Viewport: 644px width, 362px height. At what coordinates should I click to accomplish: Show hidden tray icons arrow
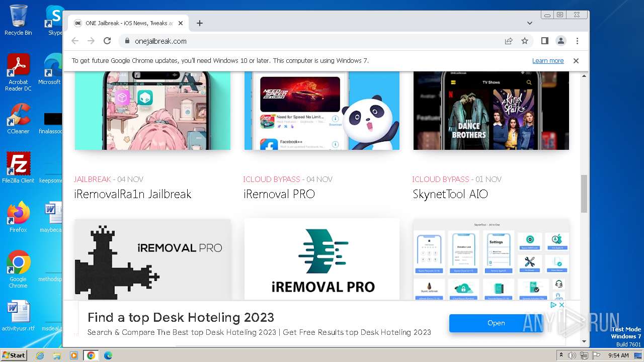coord(561,355)
